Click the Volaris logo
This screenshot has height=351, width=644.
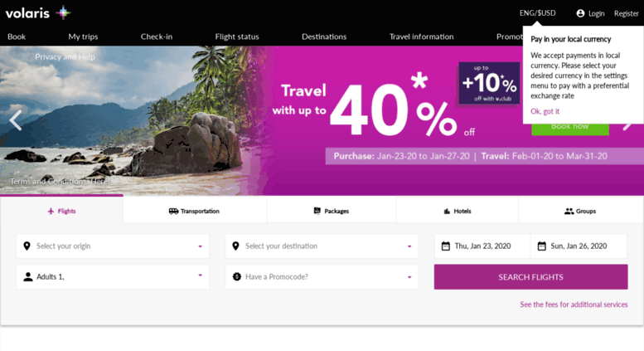[38, 13]
